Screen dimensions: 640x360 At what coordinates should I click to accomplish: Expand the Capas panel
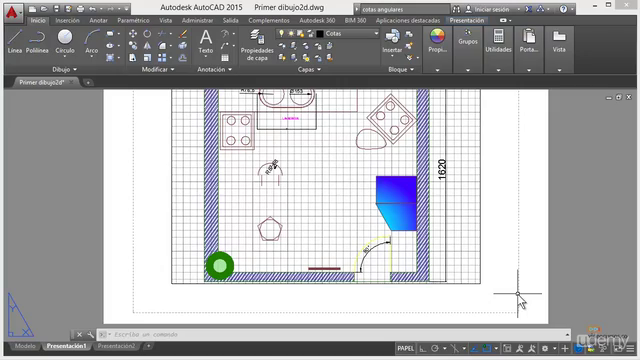pyautogui.click(x=309, y=69)
